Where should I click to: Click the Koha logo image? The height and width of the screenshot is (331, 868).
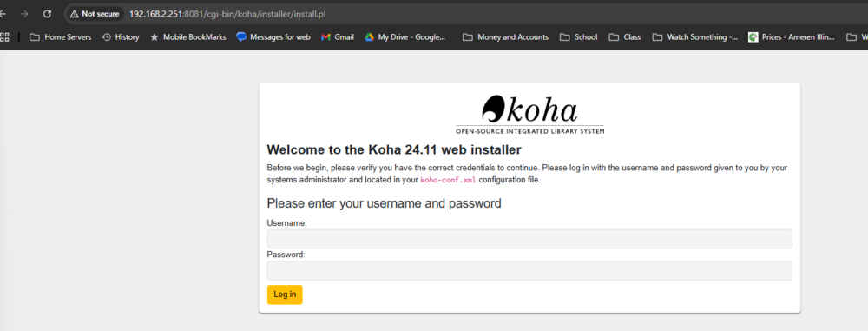[x=529, y=115]
